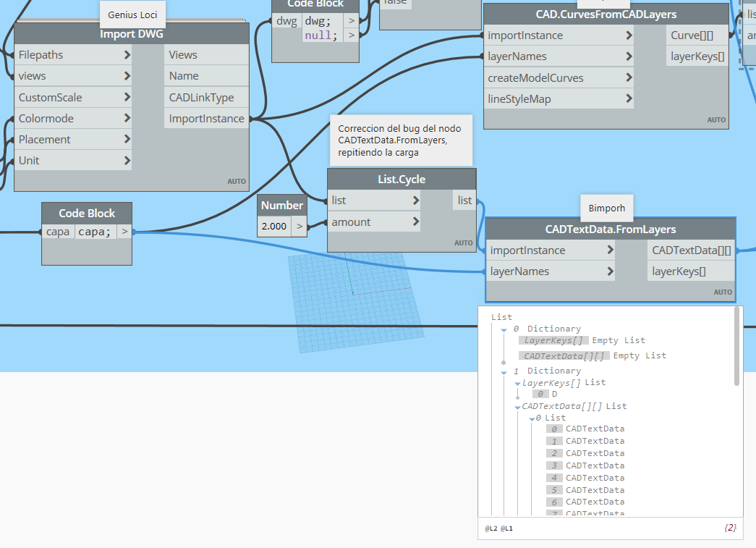Click the @L2 @L1 levels label
Screen dimensions: 756x548
(x=498, y=528)
